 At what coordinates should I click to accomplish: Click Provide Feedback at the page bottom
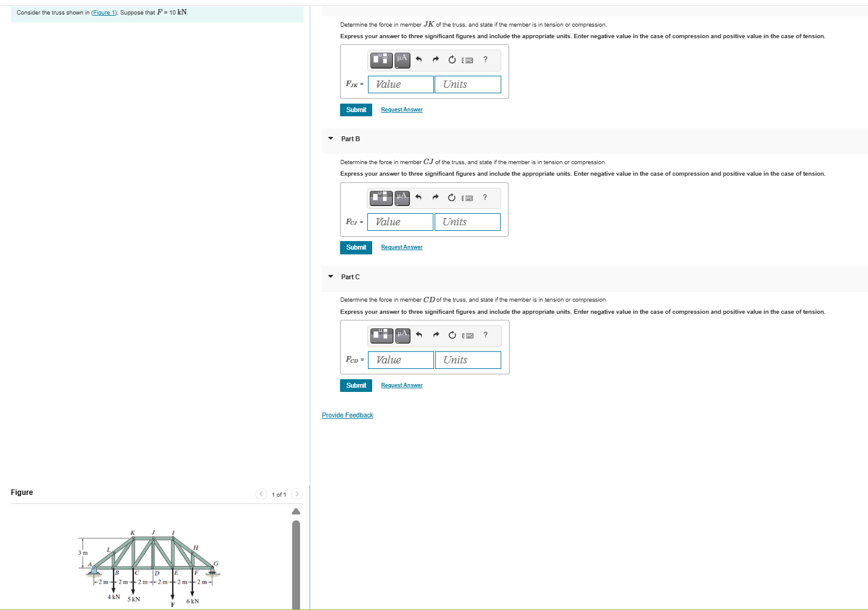(347, 415)
